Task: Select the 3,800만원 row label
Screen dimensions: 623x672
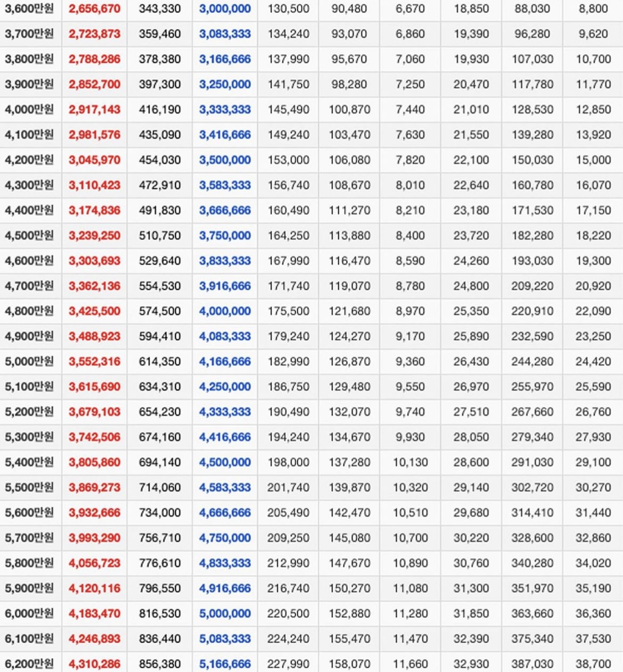Action: [29, 59]
